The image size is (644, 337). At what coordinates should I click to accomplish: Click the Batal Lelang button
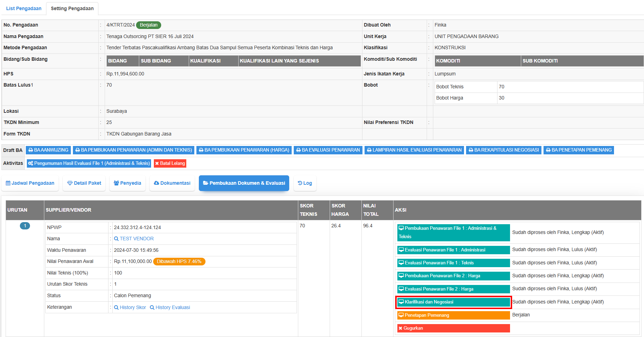[170, 163]
